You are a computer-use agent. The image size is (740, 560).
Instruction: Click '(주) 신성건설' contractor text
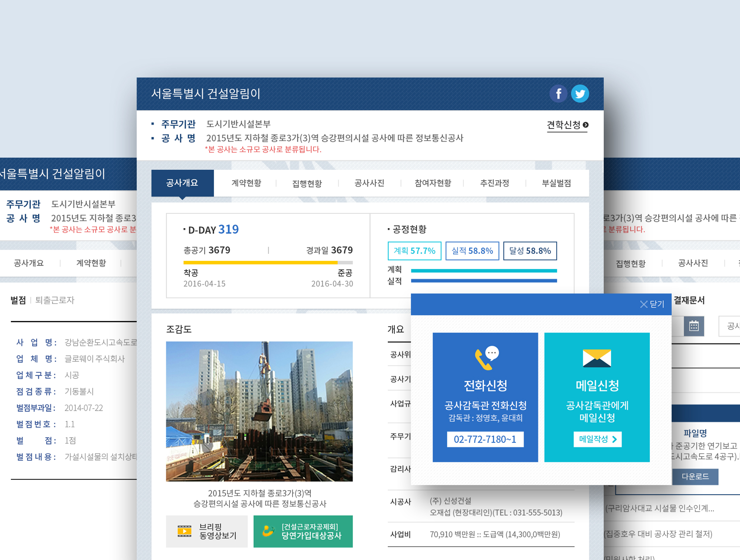[x=451, y=501]
